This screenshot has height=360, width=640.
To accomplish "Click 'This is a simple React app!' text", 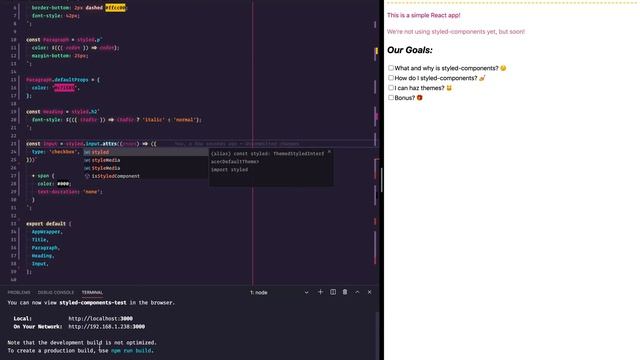I will (x=424, y=15).
